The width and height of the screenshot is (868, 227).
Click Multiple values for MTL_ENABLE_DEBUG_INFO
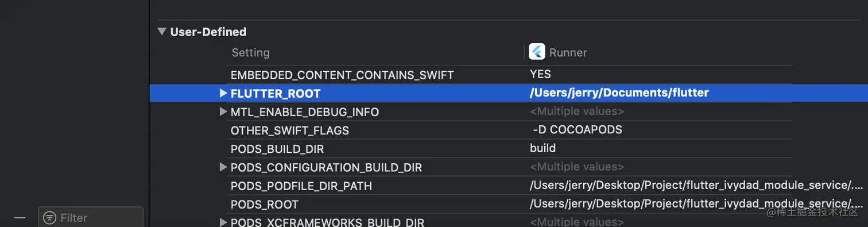[577, 111]
